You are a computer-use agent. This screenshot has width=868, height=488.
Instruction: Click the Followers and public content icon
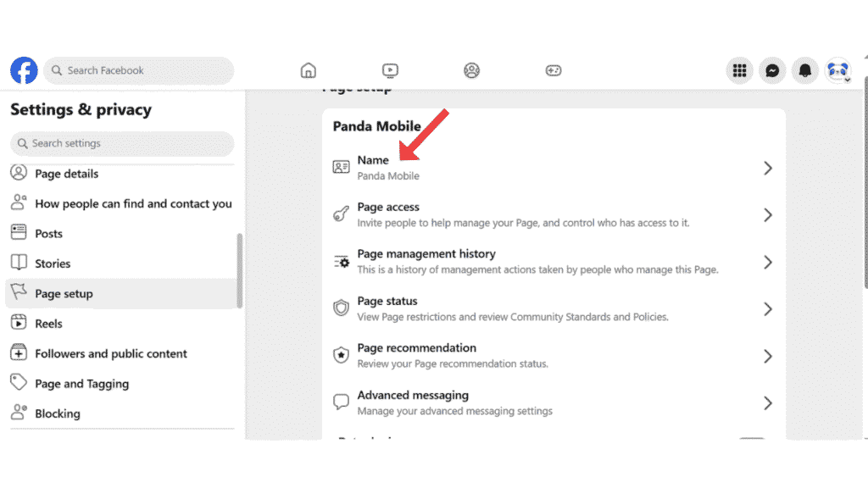click(x=19, y=352)
